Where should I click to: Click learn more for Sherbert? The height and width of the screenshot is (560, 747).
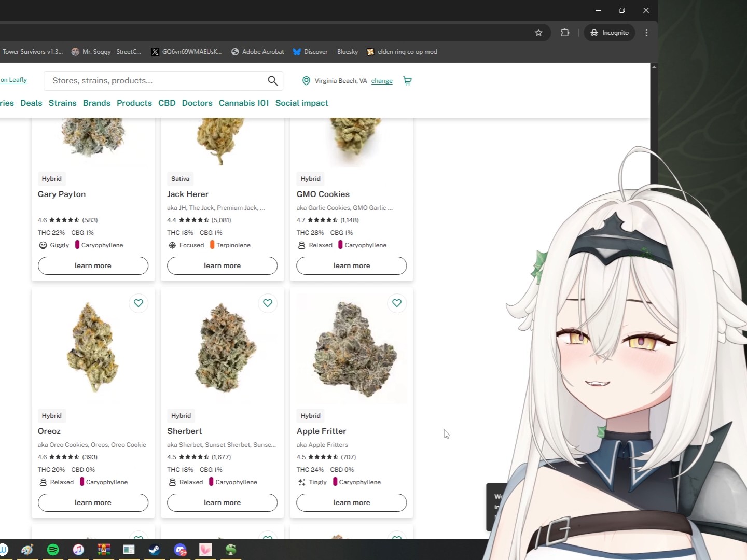(222, 502)
